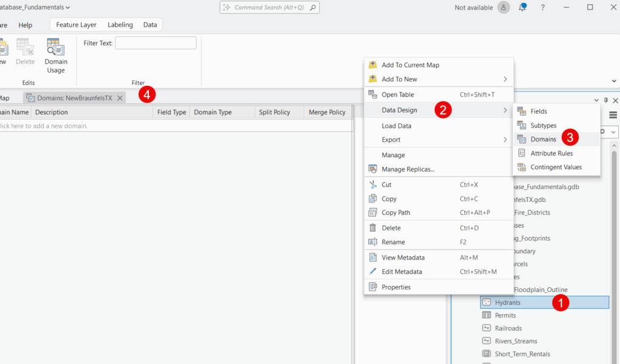Image resolution: width=620 pixels, height=364 pixels.
Task: Switch to the Labeling ribbon tab
Action: tap(120, 25)
